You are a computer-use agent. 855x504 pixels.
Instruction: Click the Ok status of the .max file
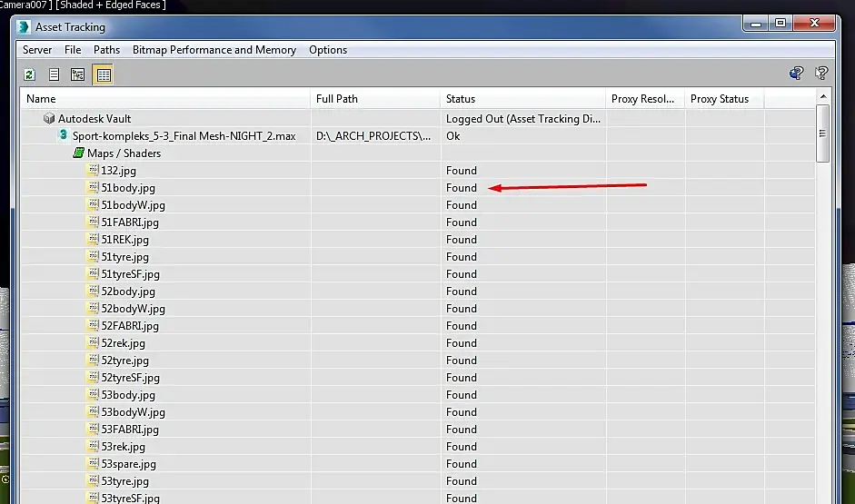click(453, 136)
